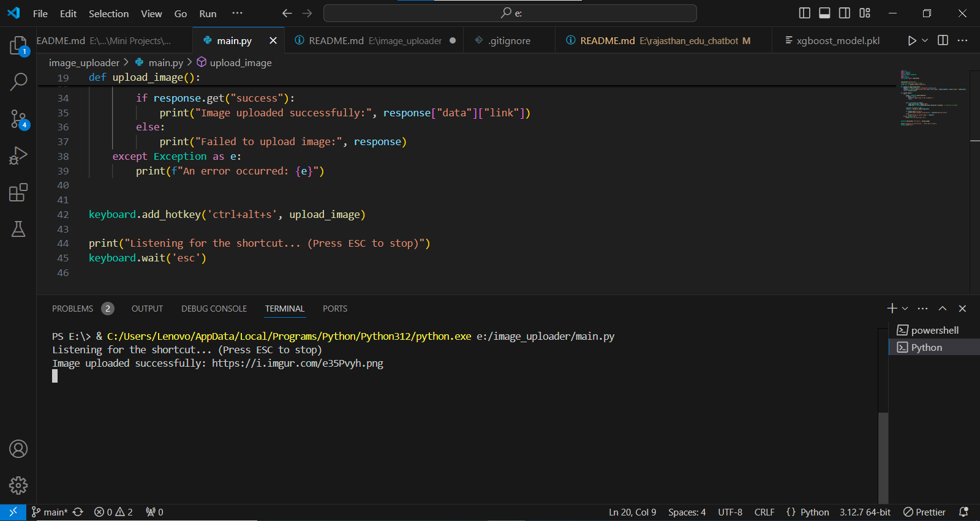Change CRLF end of line sequence
The height and width of the screenshot is (521, 980).
[764, 512]
